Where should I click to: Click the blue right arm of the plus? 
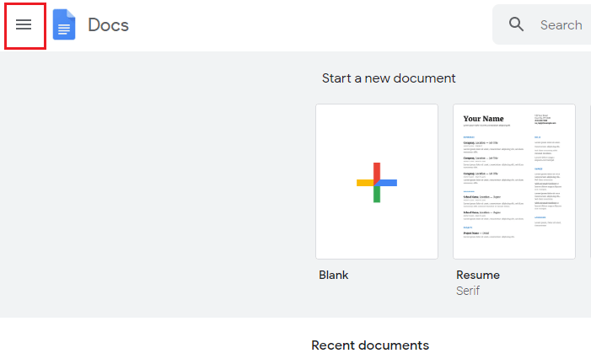pos(389,183)
